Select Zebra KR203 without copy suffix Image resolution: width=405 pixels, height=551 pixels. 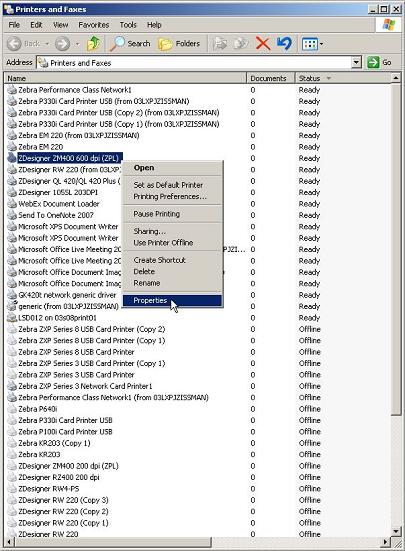click(39, 454)
